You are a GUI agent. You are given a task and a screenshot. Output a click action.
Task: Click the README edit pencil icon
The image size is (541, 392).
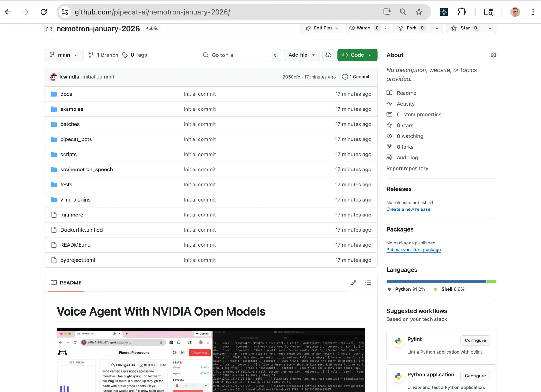354,283
